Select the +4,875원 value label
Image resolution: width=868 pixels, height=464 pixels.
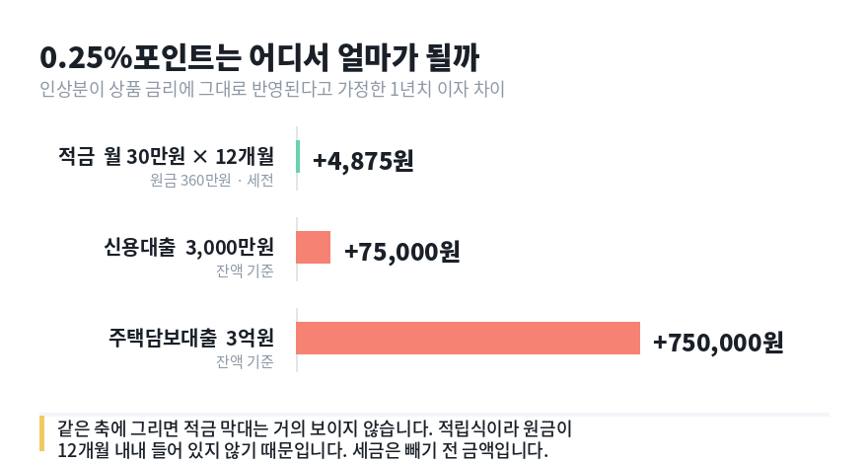pos(363,161)
